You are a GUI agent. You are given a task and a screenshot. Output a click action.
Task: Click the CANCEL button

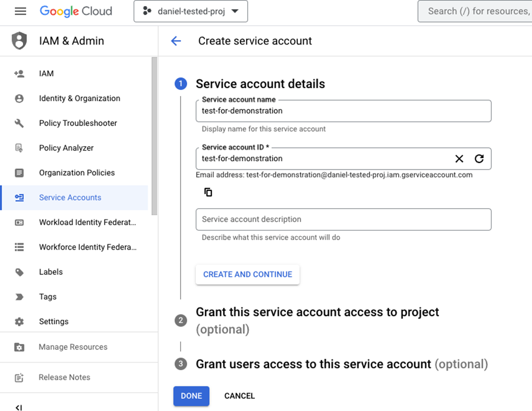click(240, 396)
